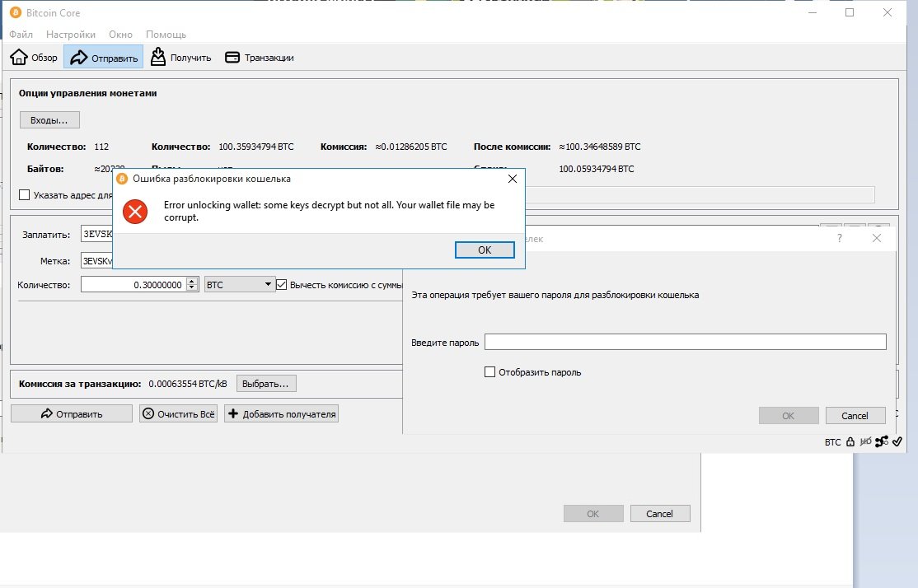This screenshot has height=588, width=918.
Task: Click the Отправить arrow icon in toolbar
Action: point(78,58)
